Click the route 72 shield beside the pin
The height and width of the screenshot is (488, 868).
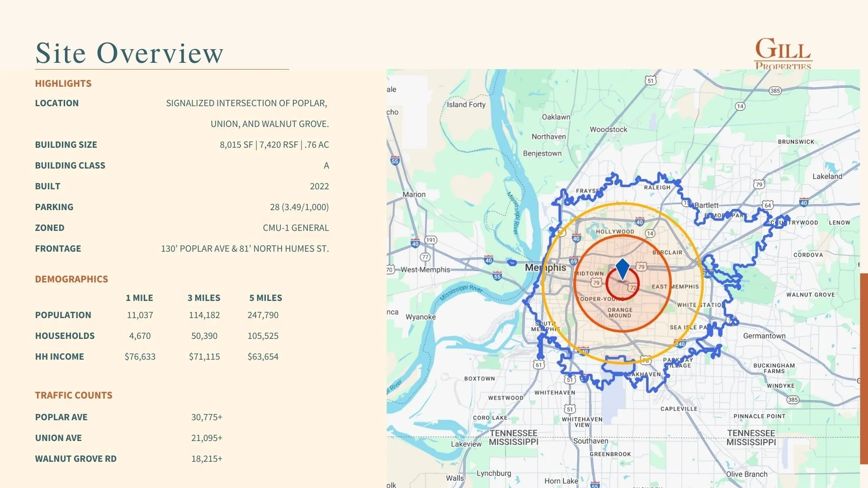(x=632, y=287)
